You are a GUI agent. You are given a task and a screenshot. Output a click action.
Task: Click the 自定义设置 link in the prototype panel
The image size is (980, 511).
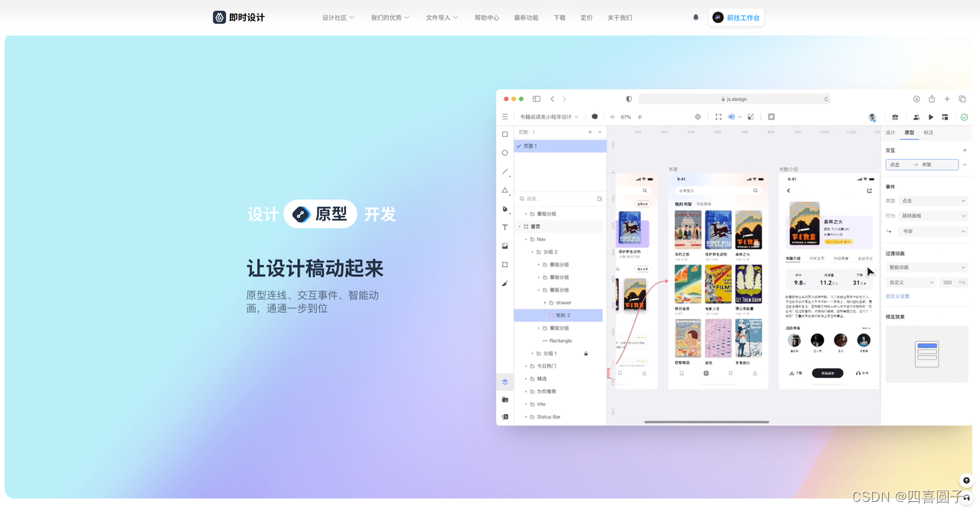[x=897, y=295]
